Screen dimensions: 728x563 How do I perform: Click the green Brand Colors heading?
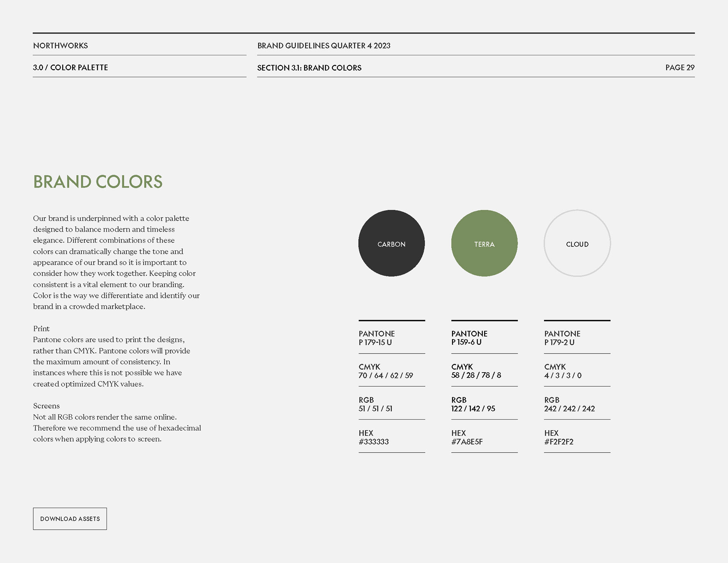click(x=98, y=182)
